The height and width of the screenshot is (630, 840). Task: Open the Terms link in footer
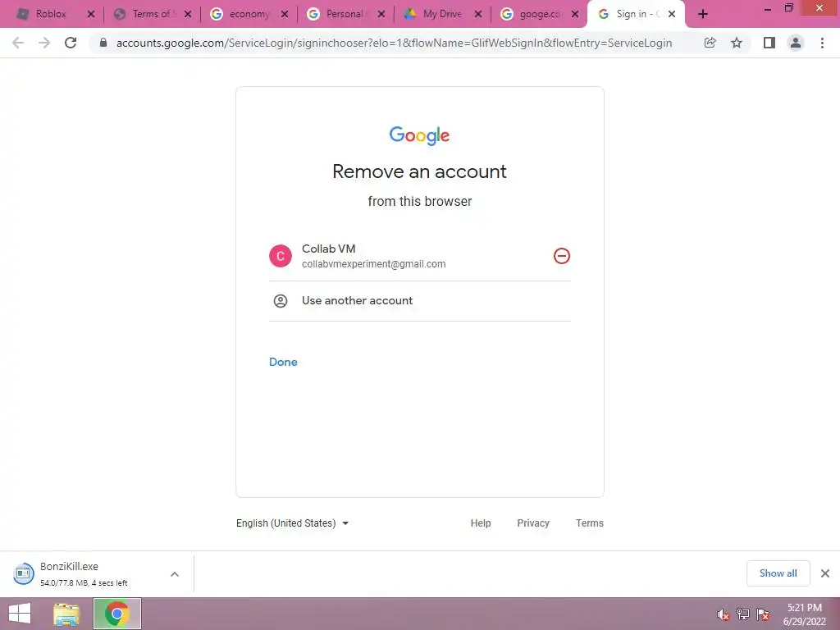[589, 523]
